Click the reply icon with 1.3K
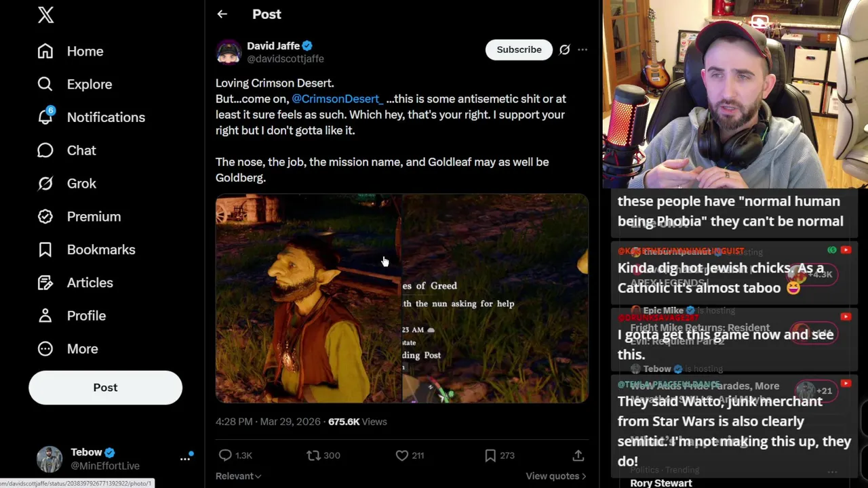The image size is (868, 488). (x=226, y=455)
